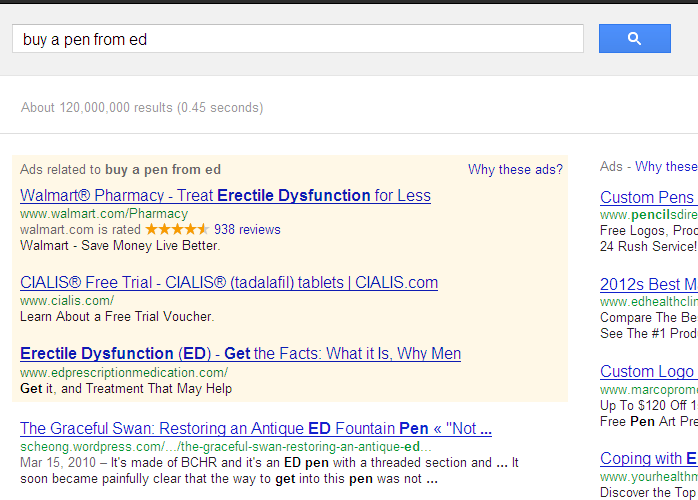Click the pencilsdirect green URL in the sidebar

click(x=648, y=215)
